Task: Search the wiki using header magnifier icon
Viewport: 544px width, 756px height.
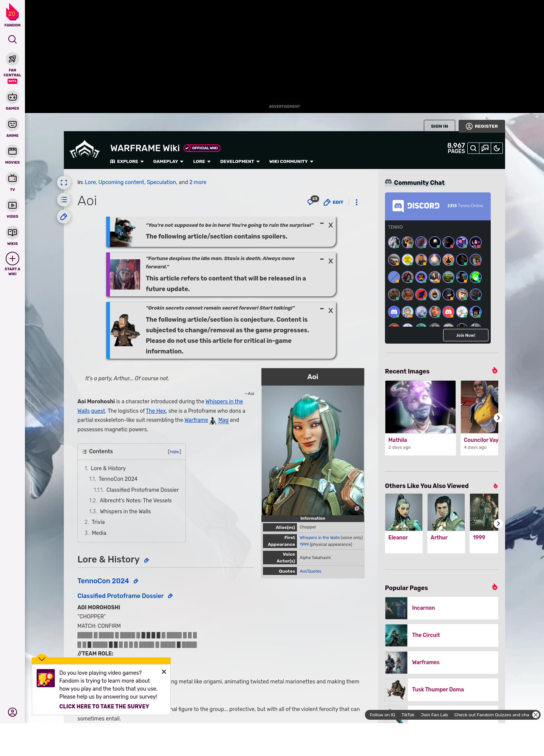Action: pos(473,148)
